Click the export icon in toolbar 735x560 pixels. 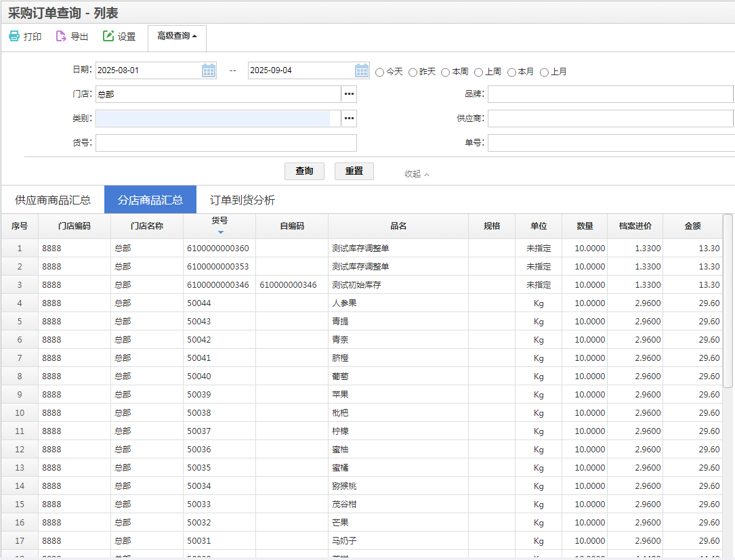click(61, 37)
